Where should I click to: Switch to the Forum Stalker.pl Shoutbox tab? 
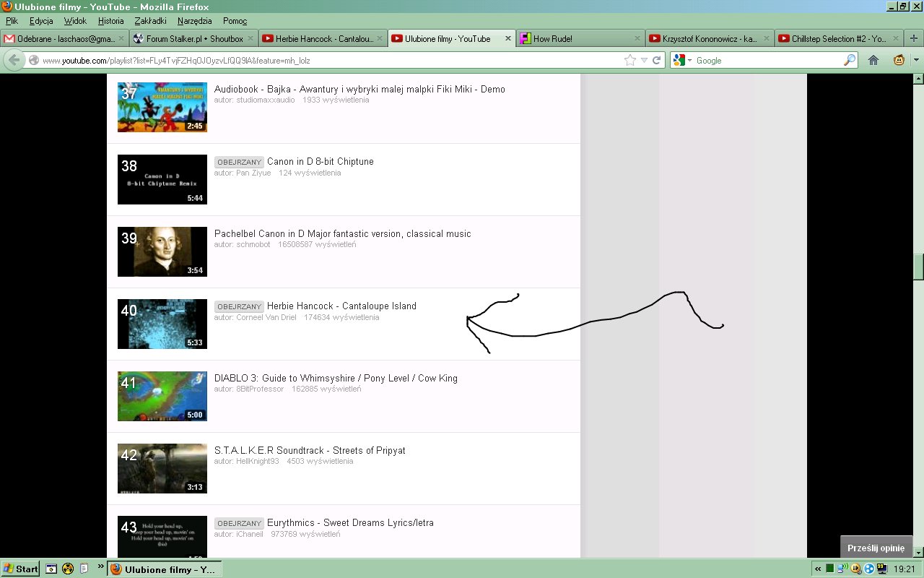click(193, 39)
